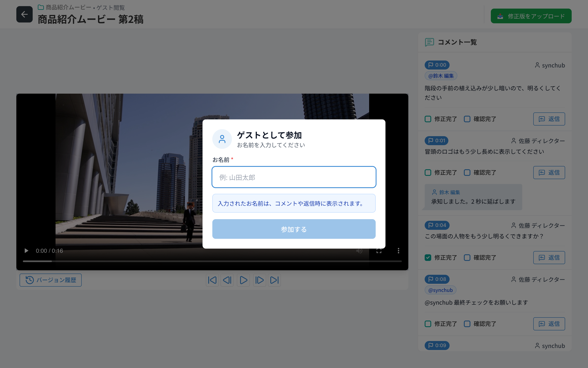Click the 参加する button in the dialog

(x=294, y=229)
